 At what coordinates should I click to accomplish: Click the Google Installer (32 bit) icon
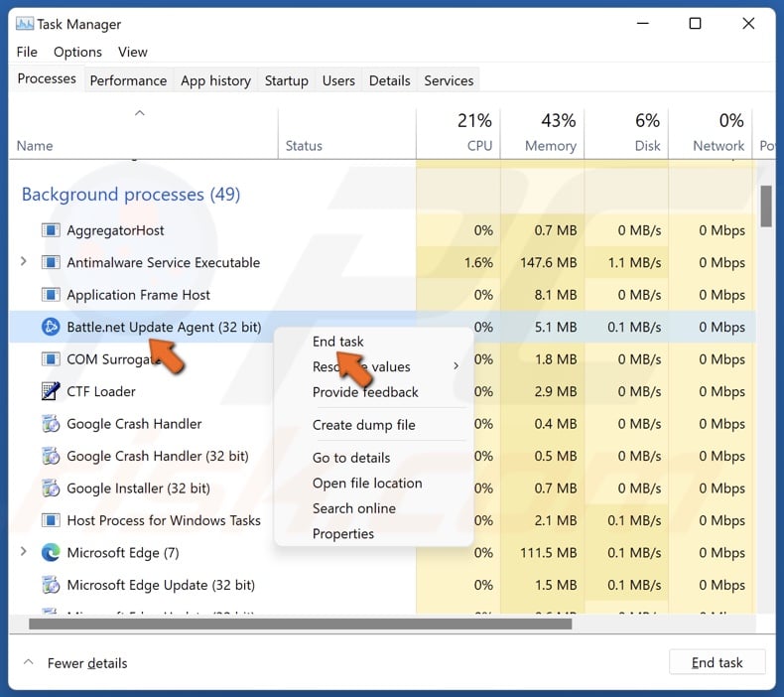point(51,488)
